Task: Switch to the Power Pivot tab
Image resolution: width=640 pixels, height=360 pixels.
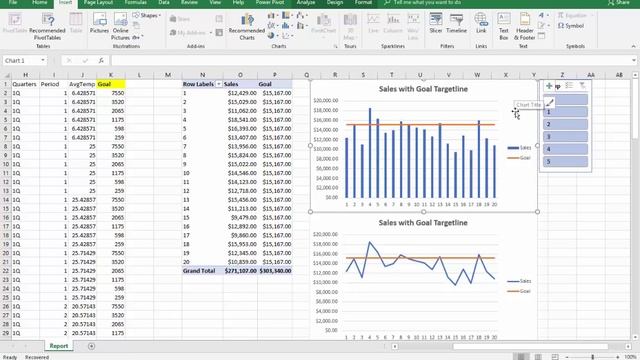Action: (270, 2)
